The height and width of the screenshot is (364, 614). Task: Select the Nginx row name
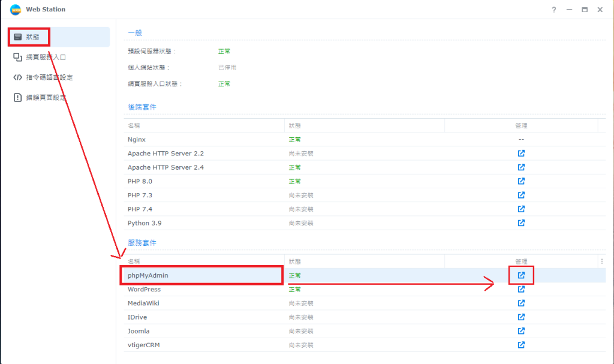tap(137, 140)
